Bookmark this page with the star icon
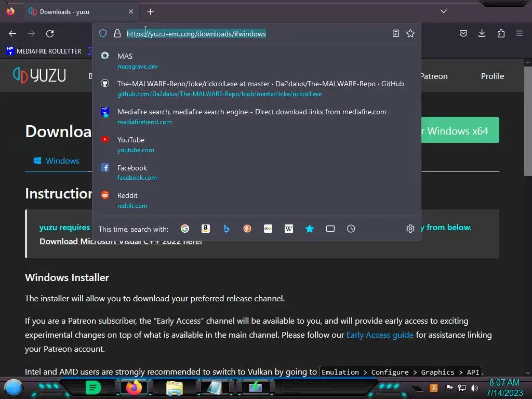Viewport: 532px width, 399px height. point(410,33)
